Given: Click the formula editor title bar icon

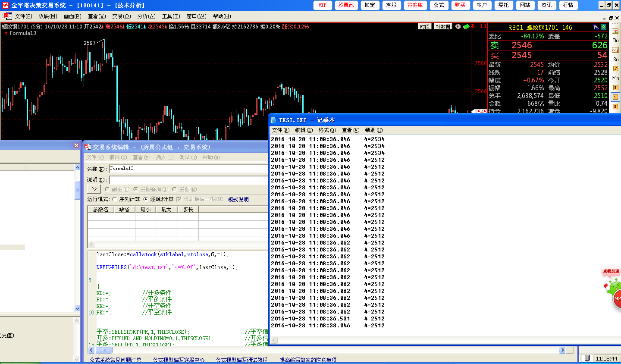Looking at the screenshot, I should [88, 147].
